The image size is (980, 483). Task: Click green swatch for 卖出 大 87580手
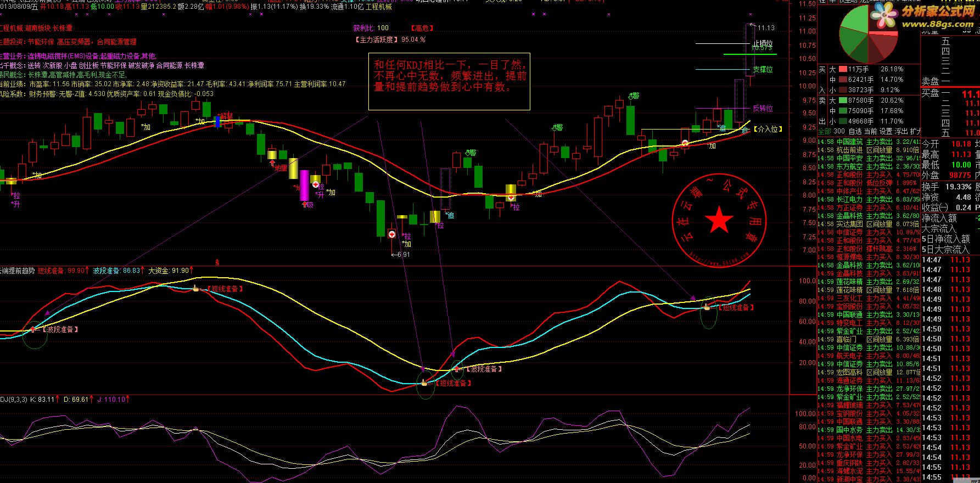coord(843,100)
